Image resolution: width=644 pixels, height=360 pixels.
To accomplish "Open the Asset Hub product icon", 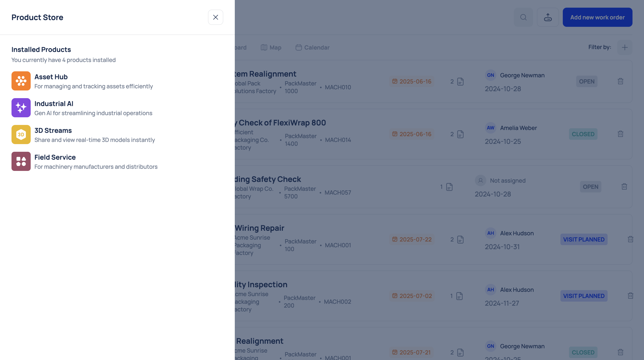I will pos(21,81).
